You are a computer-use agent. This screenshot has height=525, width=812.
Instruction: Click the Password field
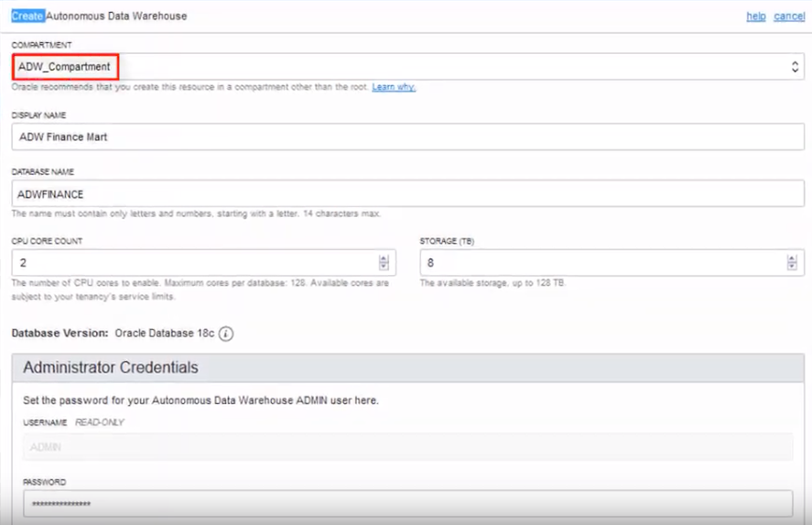407,503
